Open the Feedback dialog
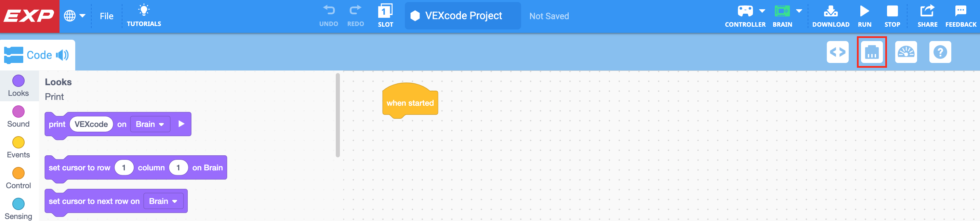This screenshot has height=221, width=980. pyautogui.click(x=961, y=15)
